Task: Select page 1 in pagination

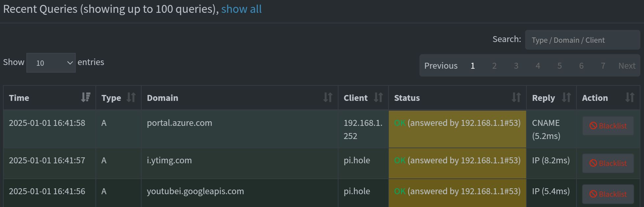Action: 473,66
